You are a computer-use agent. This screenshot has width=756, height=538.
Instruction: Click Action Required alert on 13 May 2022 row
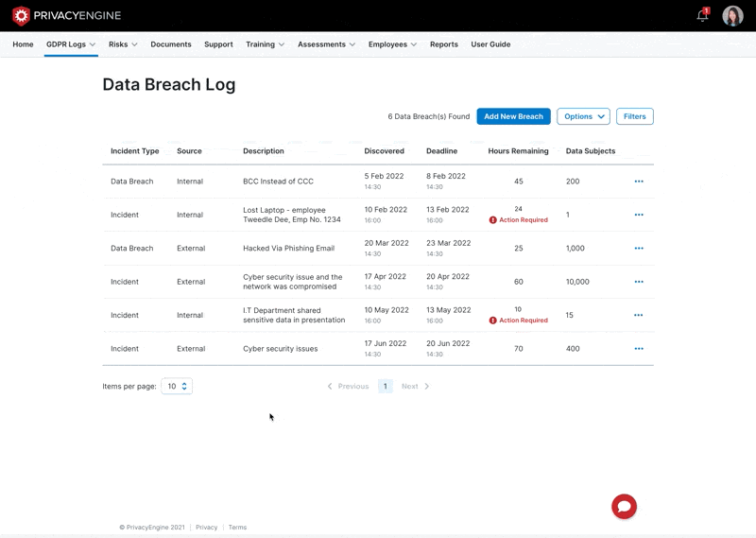coord(518,321)
